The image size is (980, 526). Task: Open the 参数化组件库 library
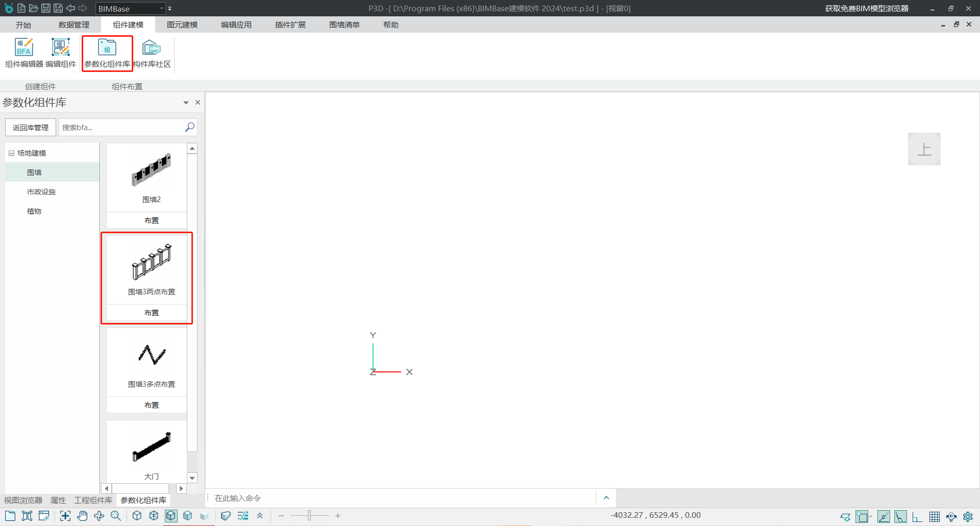107,53
